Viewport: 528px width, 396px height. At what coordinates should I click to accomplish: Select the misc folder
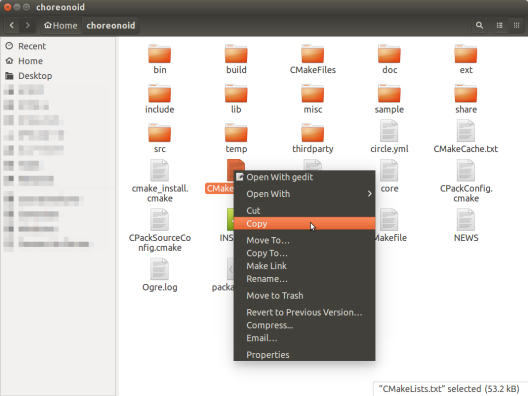pyautogui.click(x=313, y=99)
